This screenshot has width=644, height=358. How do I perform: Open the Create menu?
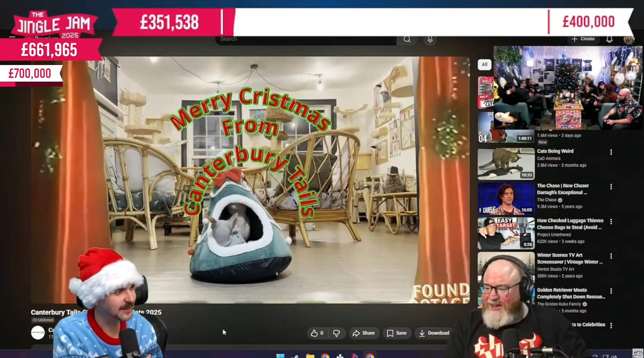tap(583, 39)
